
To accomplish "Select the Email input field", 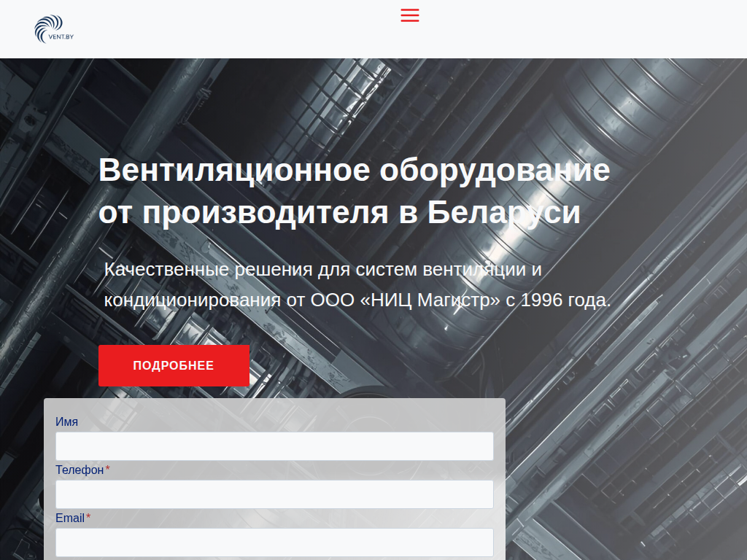I will 274,542.
